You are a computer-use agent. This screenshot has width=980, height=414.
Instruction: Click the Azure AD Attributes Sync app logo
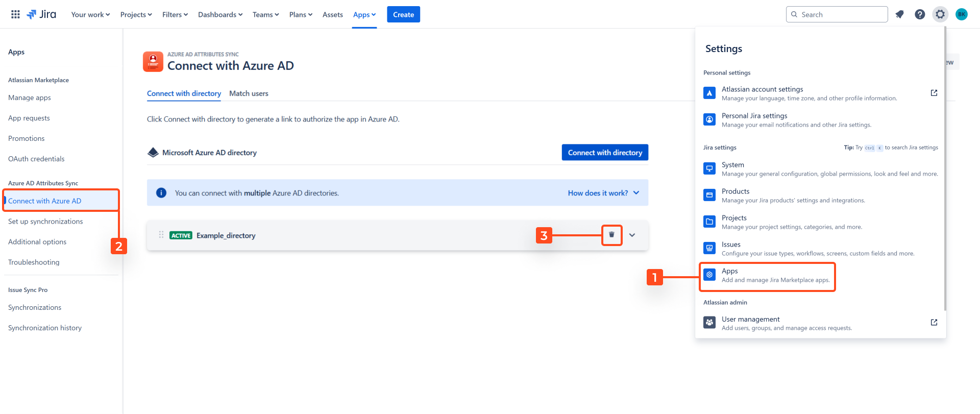tap(153, 62)
